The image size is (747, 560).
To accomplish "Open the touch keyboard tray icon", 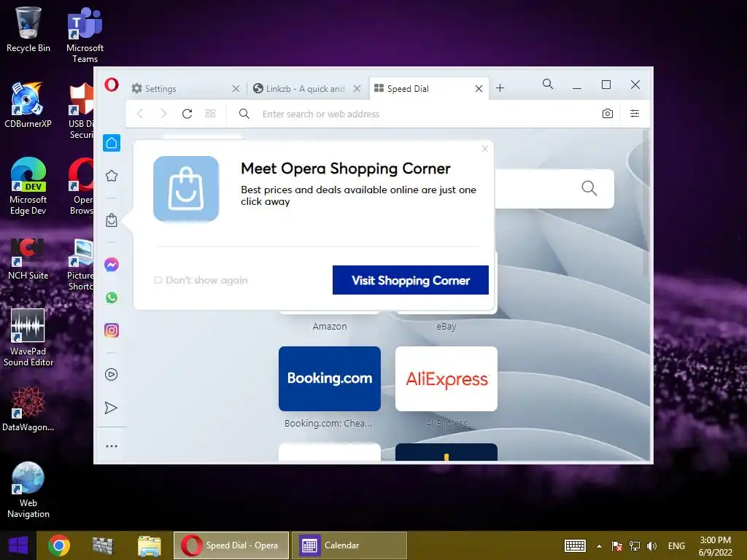I will click(575, 545).
